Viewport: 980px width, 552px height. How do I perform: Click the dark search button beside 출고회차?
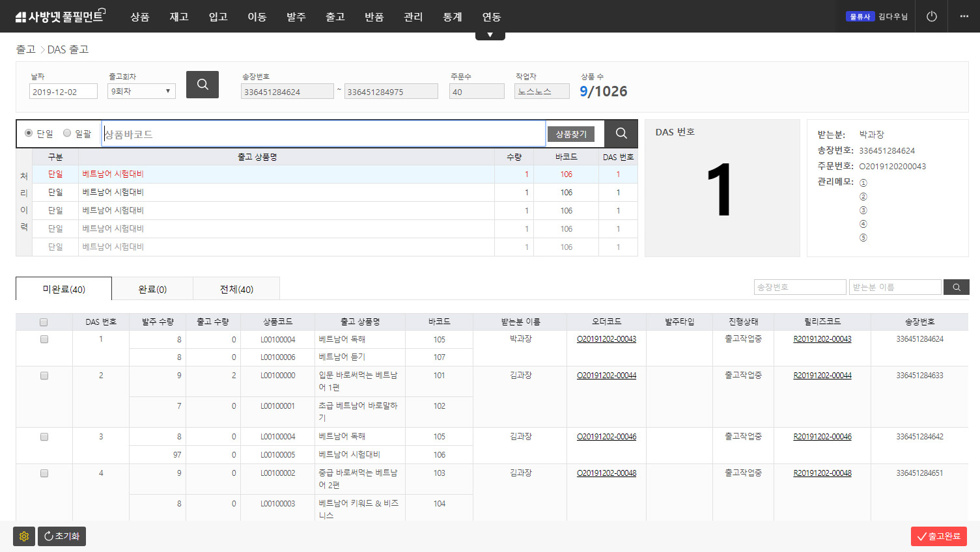coord(203,85)
